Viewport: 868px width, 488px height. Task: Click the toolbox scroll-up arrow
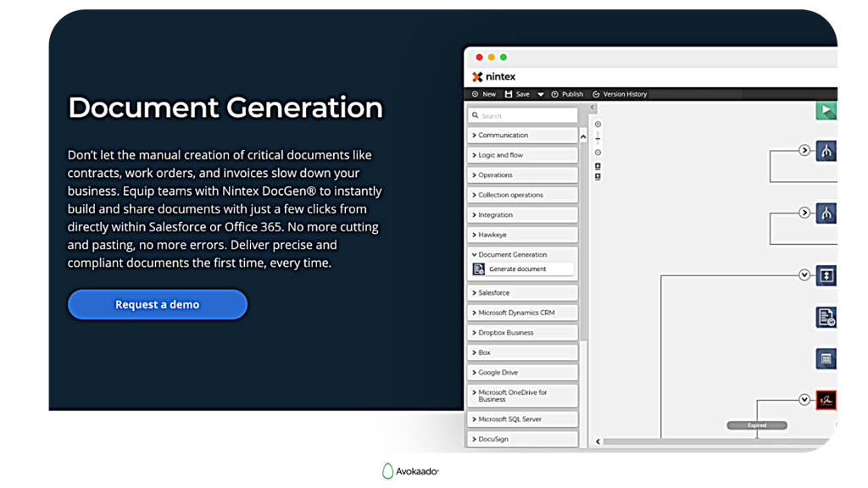[583, 136]
